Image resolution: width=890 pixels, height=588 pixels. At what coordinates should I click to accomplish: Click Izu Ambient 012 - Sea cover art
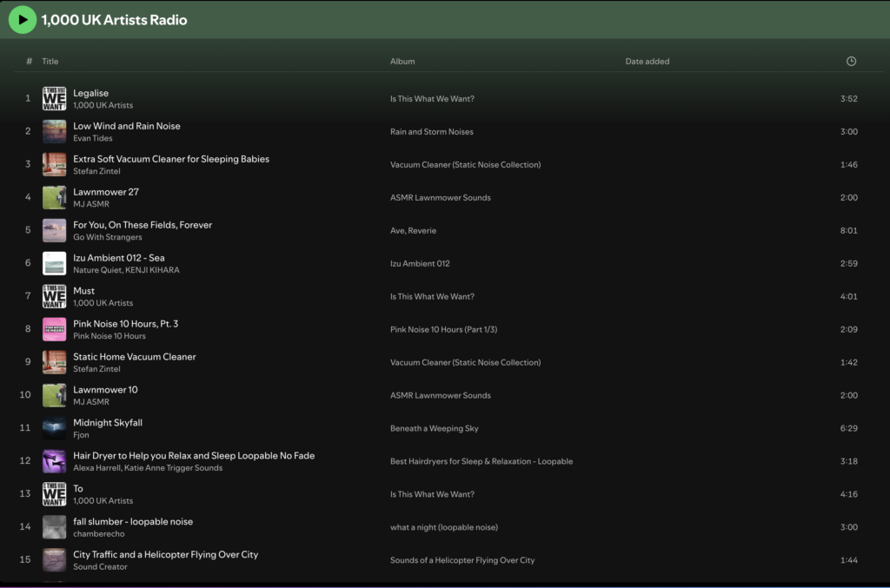(x=55, y=263)
